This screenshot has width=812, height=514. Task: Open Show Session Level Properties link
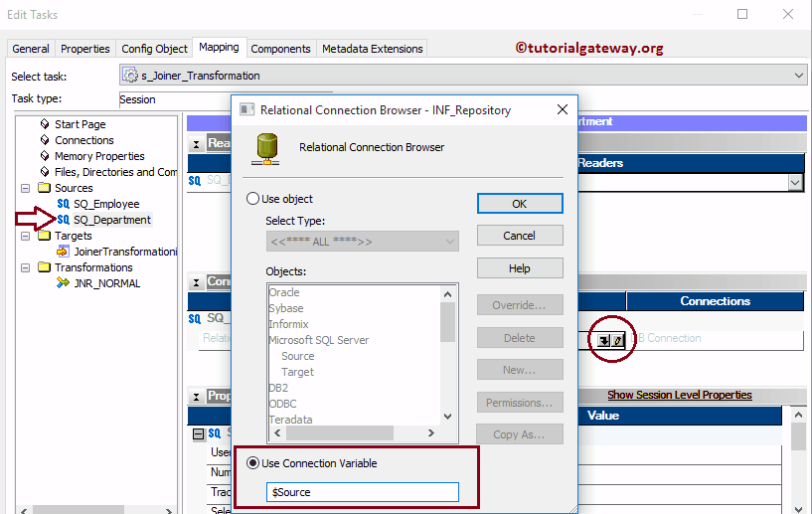click(680, 395)
